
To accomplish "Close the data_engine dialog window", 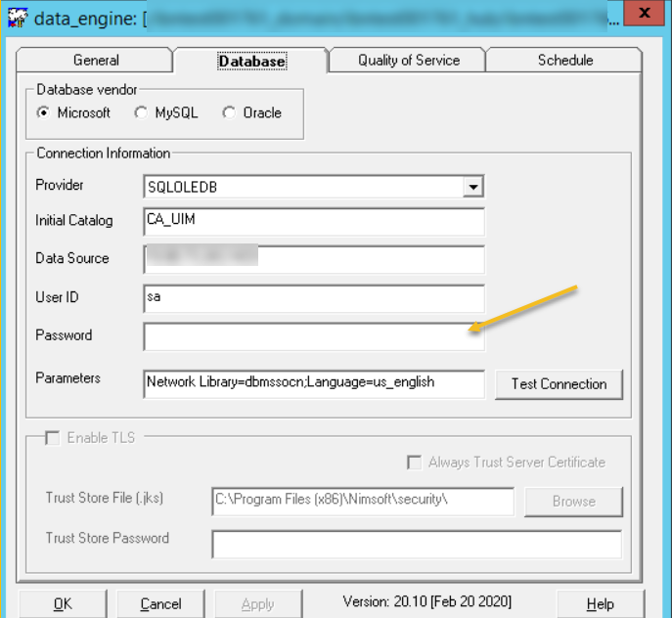I will 645,13.
